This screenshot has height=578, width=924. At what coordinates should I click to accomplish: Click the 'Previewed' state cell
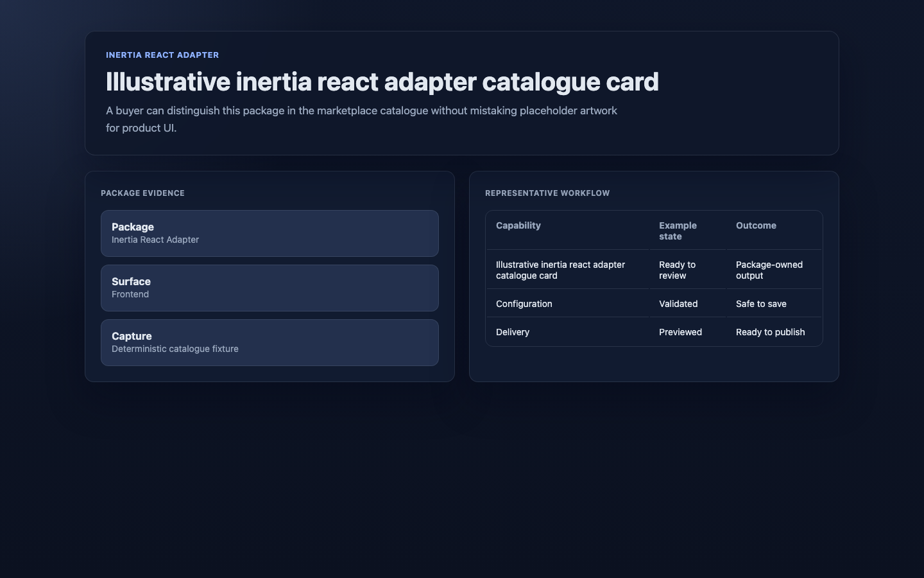click(688, 332)
